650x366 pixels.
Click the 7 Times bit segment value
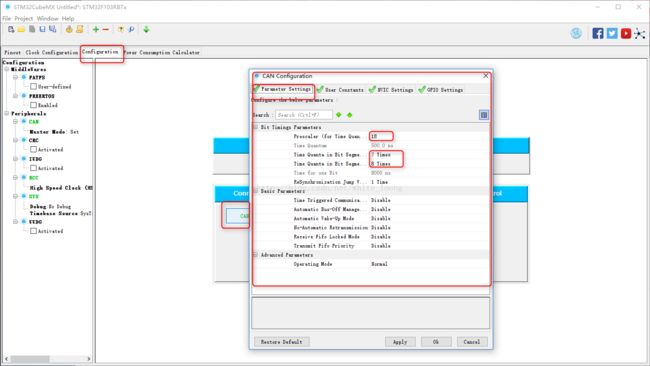(x=381, y=155)
